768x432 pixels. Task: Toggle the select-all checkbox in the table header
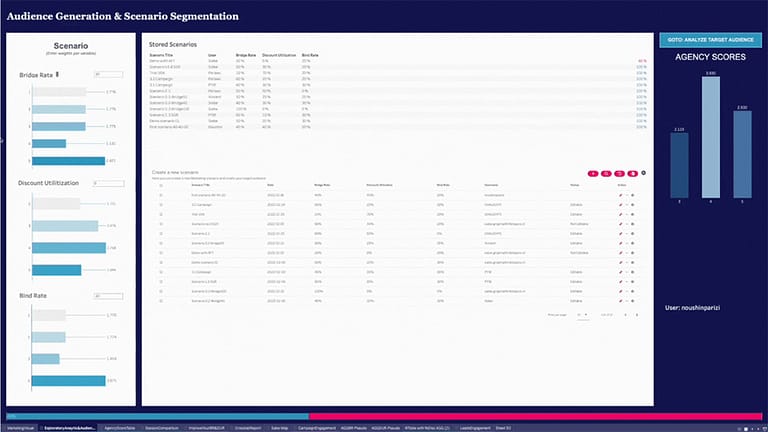coord(161,185)
